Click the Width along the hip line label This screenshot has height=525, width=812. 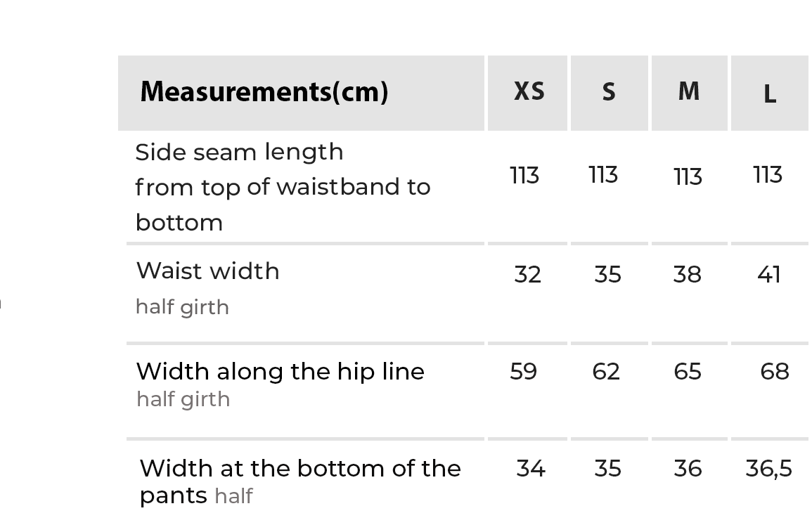280,371
